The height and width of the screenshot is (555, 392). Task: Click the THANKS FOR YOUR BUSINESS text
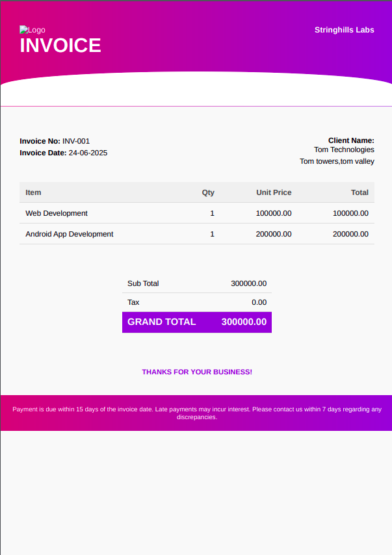point(197,372)
